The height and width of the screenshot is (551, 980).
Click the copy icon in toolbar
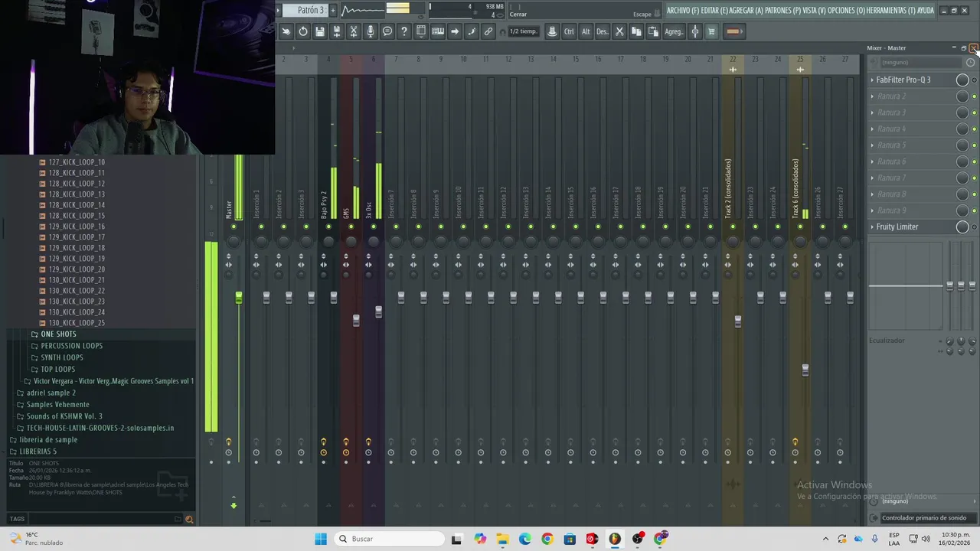(636, 31)
